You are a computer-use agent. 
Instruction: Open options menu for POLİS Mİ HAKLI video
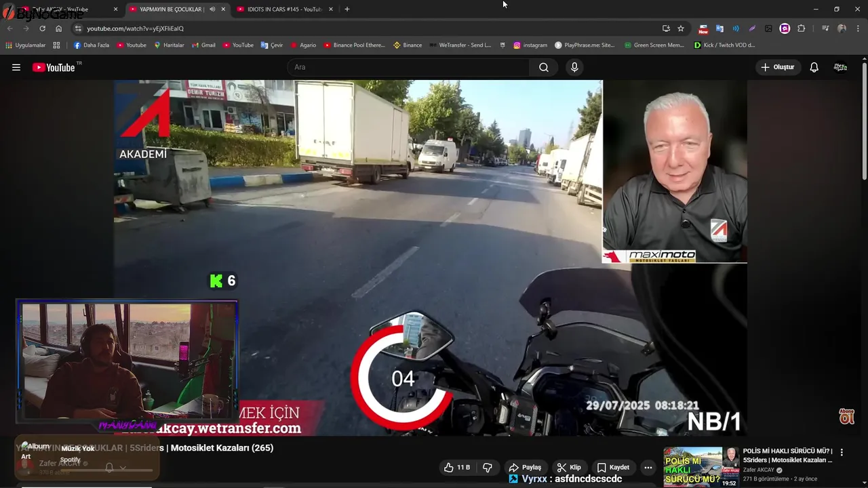(x=842, y=452)
